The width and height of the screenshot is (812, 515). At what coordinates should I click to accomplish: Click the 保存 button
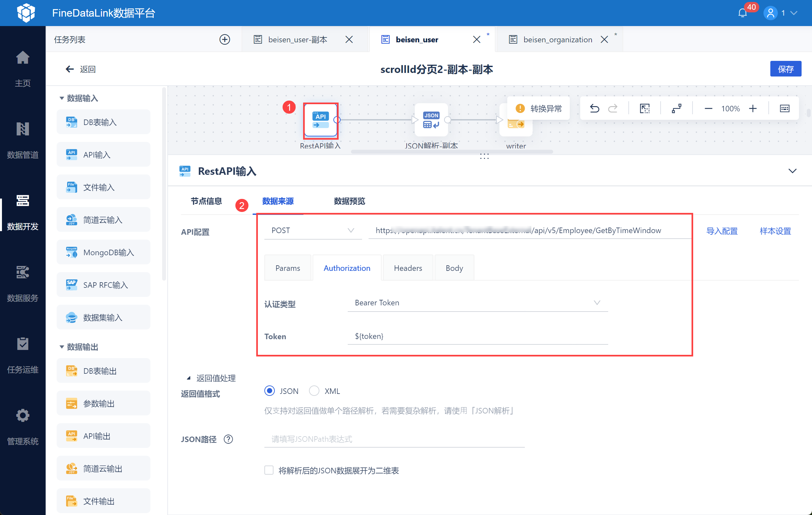(x=785, y=69)
